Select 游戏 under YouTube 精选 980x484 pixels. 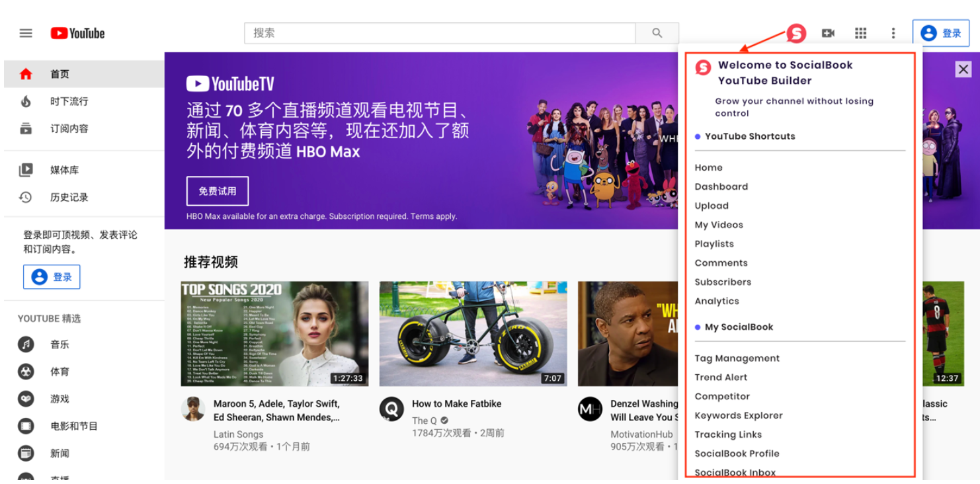84,399
